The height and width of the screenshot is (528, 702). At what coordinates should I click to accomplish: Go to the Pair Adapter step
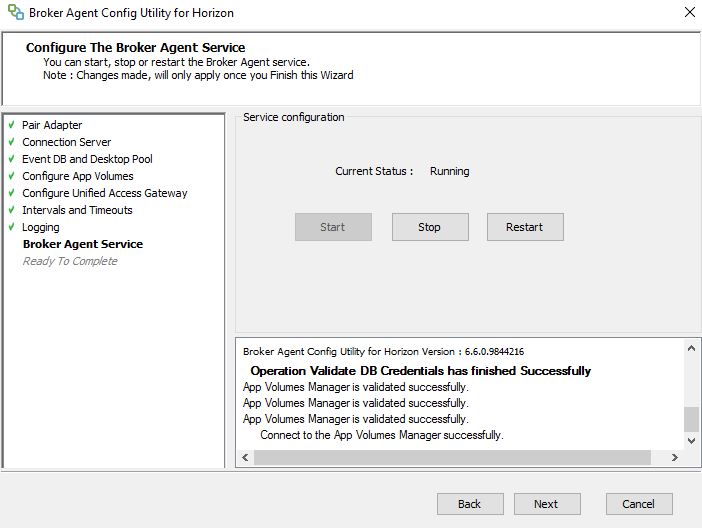(x=52, y=125)
